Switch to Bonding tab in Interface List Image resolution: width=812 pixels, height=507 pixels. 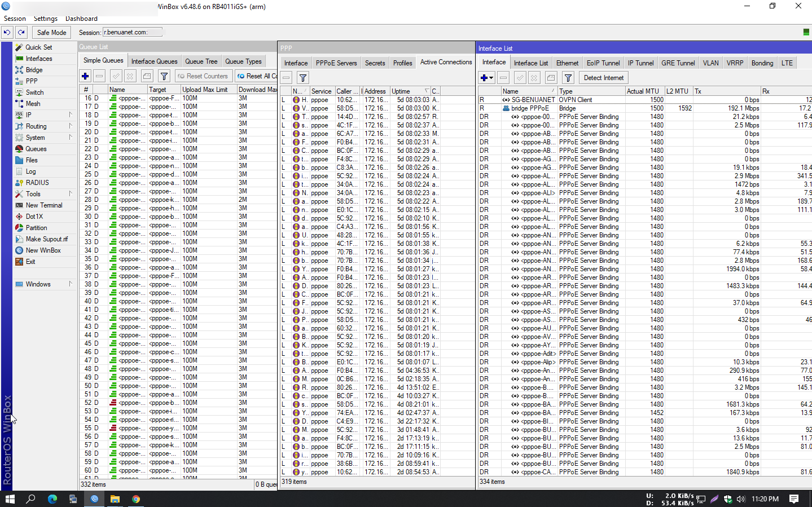[762, 63]
